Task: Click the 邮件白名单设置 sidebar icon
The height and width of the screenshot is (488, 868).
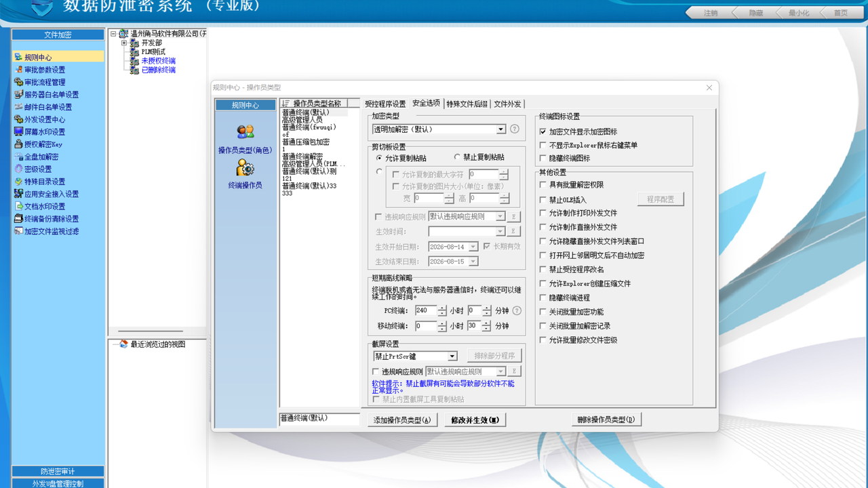Action: click(x=18, y=107)
